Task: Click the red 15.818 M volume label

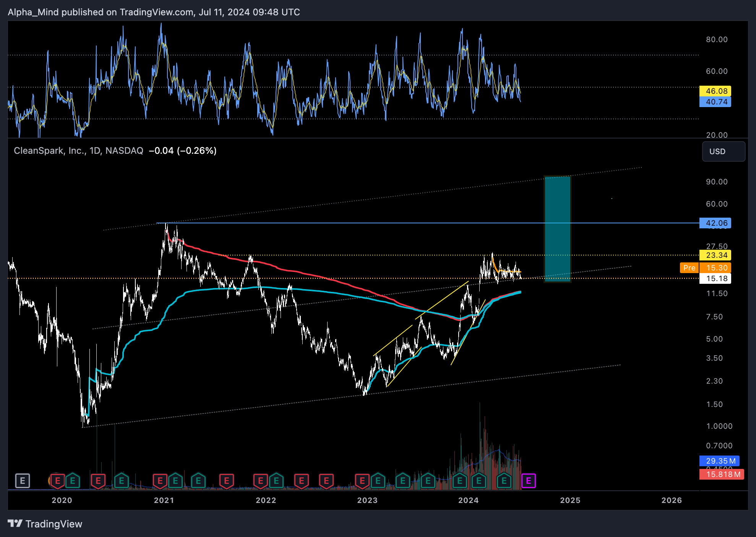Action: coord(722,474)
